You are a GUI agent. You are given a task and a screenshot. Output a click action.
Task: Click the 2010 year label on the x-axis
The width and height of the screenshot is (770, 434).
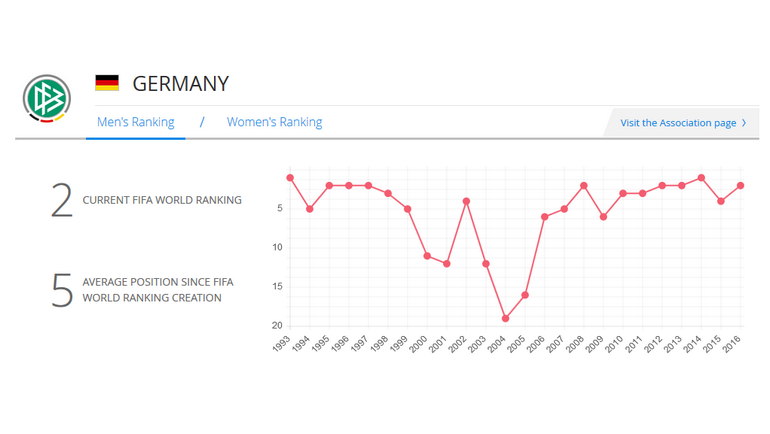click(617, 346)
